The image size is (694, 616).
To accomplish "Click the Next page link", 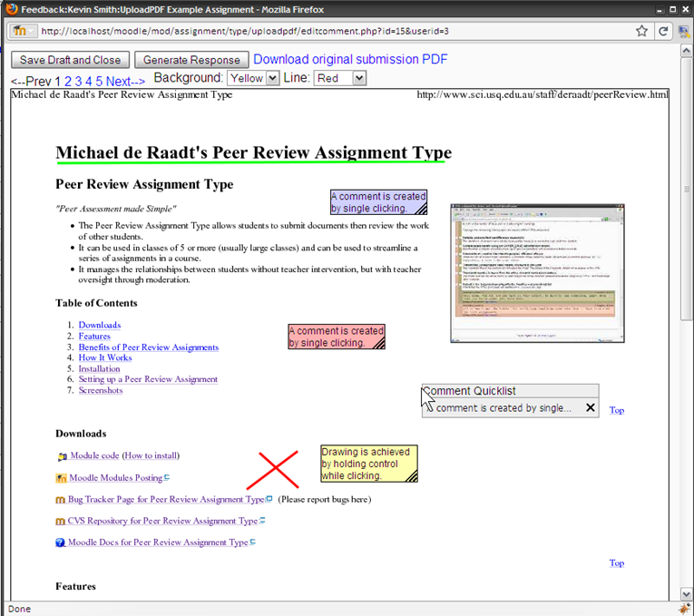I will 125,82.
